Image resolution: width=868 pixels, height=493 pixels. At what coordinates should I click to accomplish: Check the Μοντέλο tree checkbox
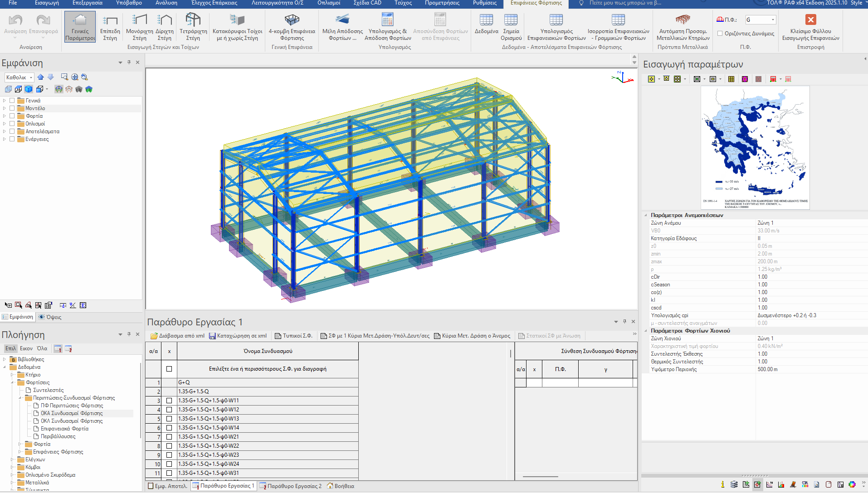[12, 108]
